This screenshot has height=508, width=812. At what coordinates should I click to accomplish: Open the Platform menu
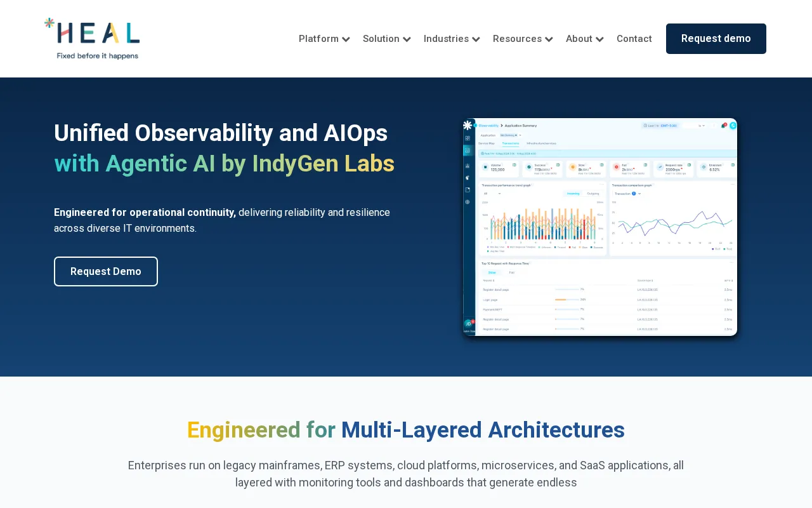[318, 39]
